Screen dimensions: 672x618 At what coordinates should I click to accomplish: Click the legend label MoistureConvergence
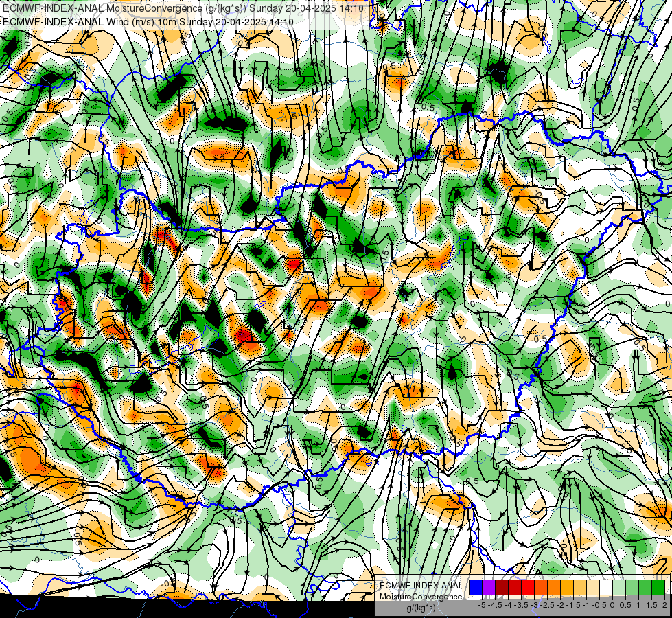(x=421, y=597)
